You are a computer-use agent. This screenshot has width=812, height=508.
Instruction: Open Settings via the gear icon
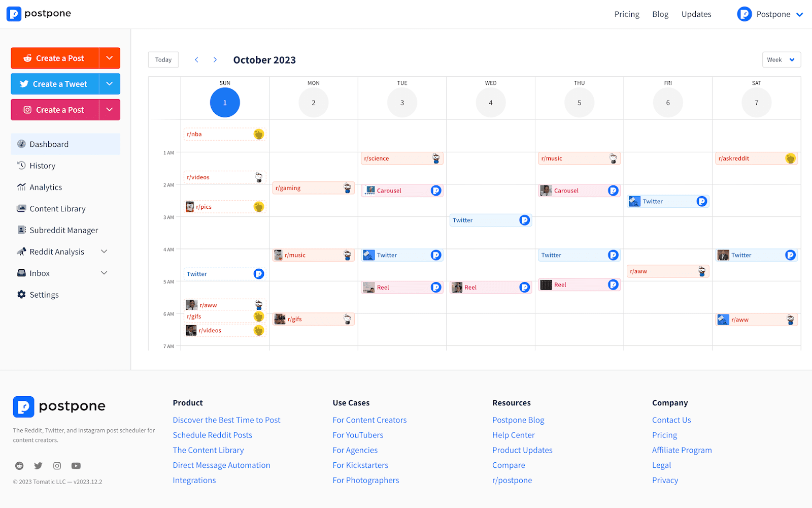21,294
